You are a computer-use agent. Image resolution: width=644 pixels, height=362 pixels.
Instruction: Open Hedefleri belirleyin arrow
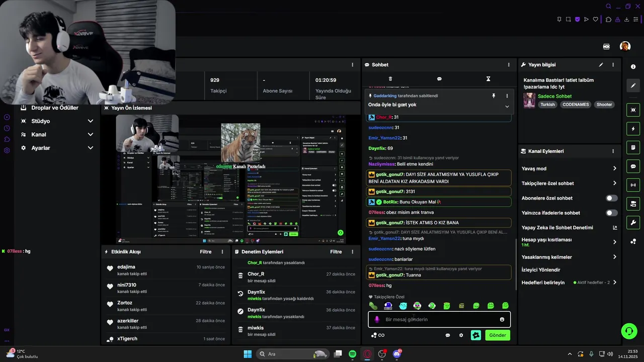(614, 283)
